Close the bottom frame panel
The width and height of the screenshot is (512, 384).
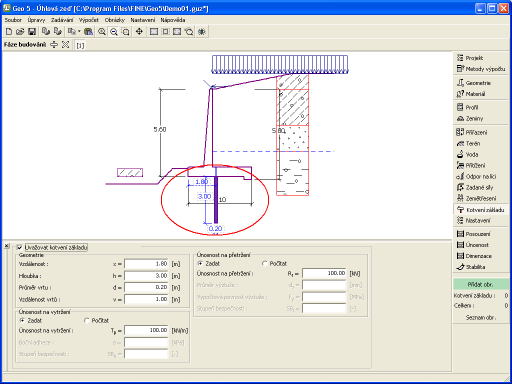coord(7,246)
